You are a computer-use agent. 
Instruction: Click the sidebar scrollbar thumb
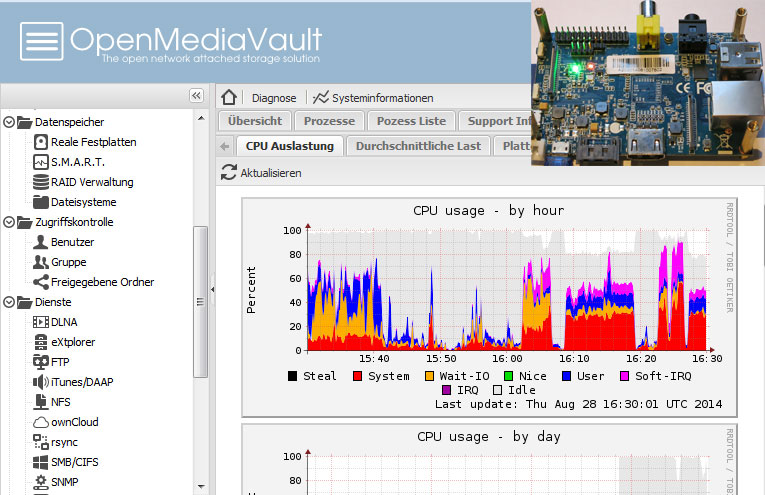click(200, 302)
